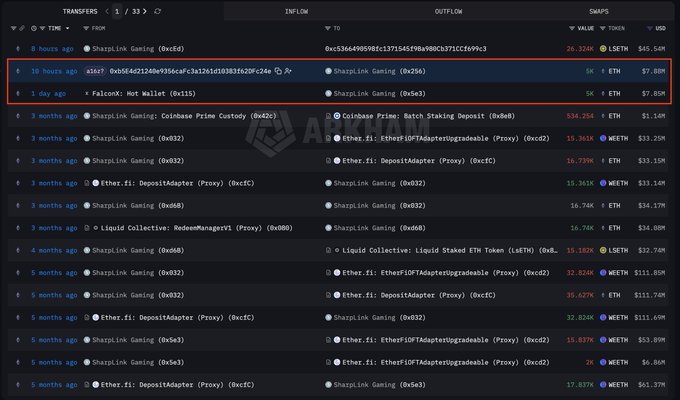680x400 pixels.
Task: Switch to the SWAPS tab
Action: 599,11
